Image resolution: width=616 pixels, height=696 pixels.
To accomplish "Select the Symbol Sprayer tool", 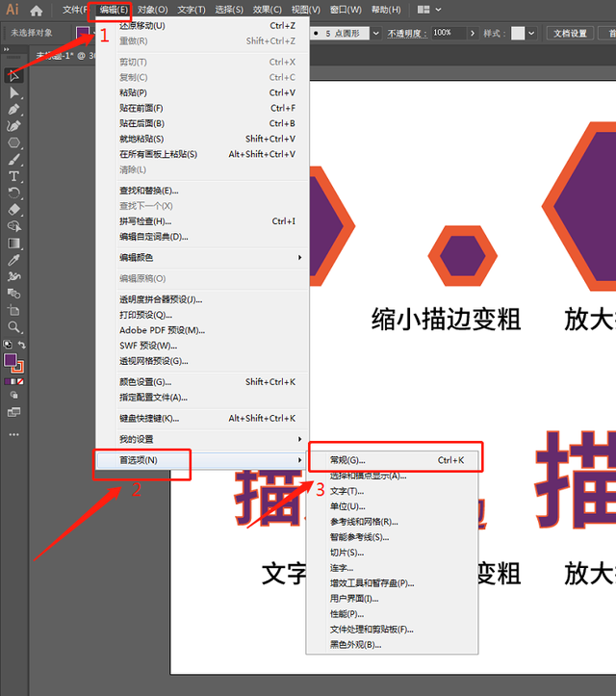I will (x=13, y=277).
